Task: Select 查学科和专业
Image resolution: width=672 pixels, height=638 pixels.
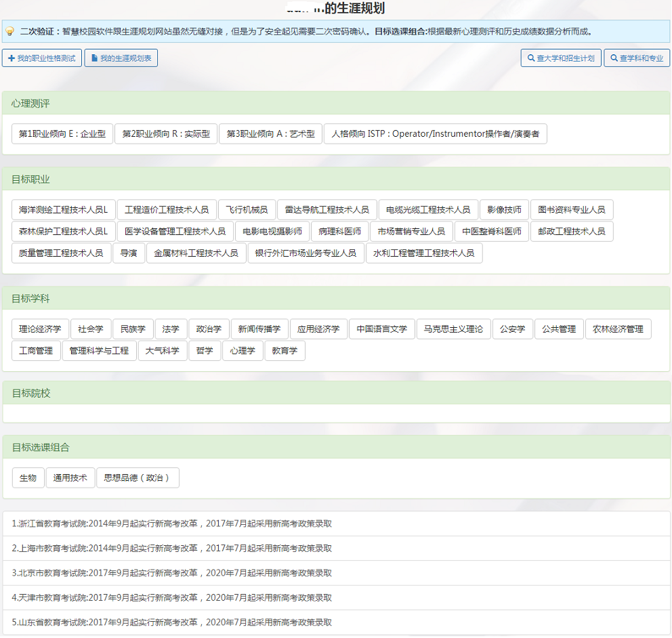Action: click(x=637, y=58)
